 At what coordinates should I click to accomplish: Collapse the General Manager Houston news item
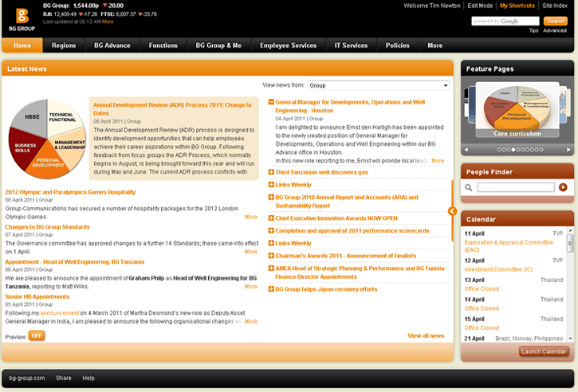[x=271, y=102]
